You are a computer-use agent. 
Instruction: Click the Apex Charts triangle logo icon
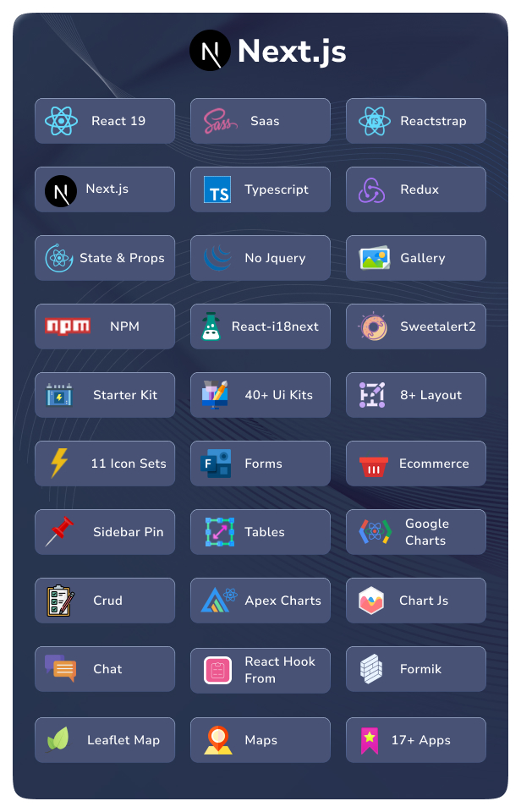click(219, 601)
